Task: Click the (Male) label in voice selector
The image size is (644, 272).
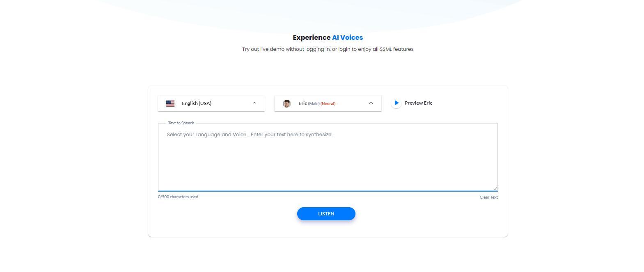Action: tap(314, 104)
